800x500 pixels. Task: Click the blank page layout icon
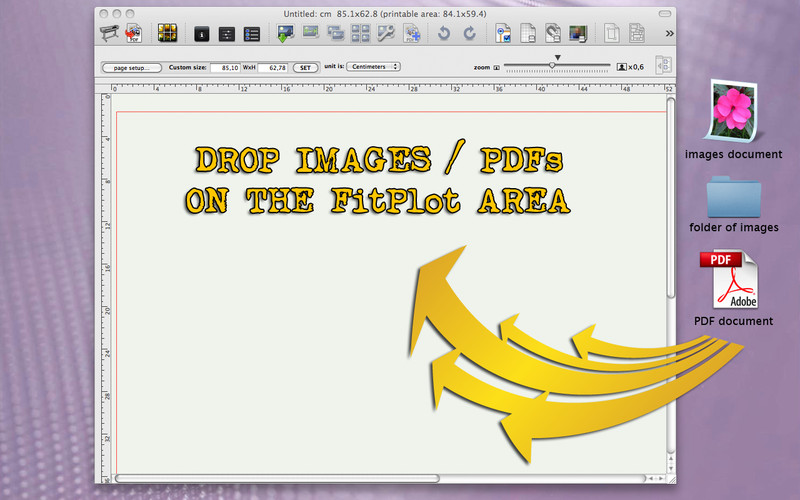(611, 34)
